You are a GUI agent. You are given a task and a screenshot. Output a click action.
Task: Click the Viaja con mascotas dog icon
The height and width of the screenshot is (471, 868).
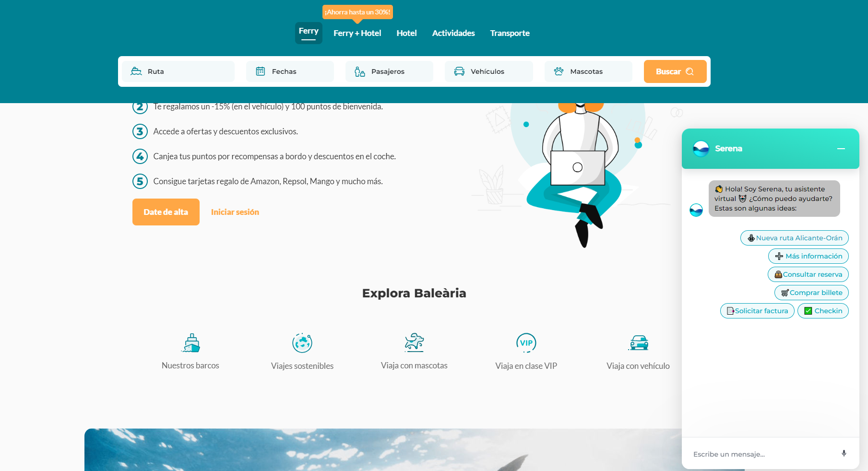tap(414, 343)
